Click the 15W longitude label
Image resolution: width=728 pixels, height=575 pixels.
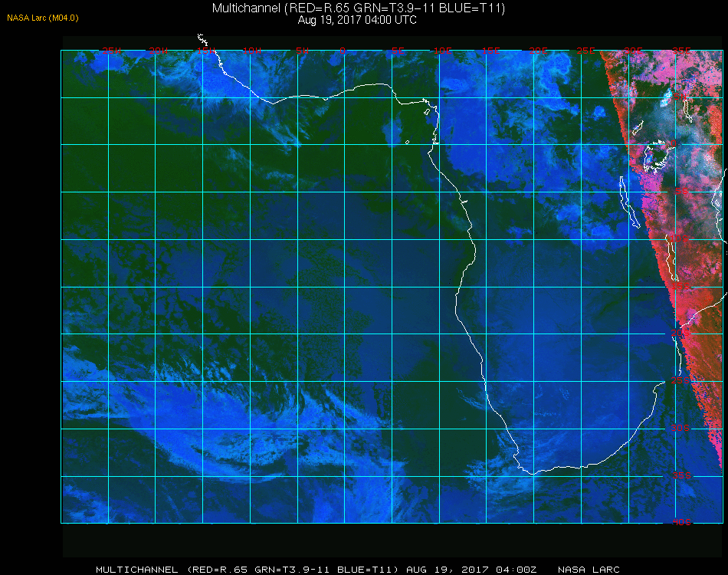pos(205,51)
